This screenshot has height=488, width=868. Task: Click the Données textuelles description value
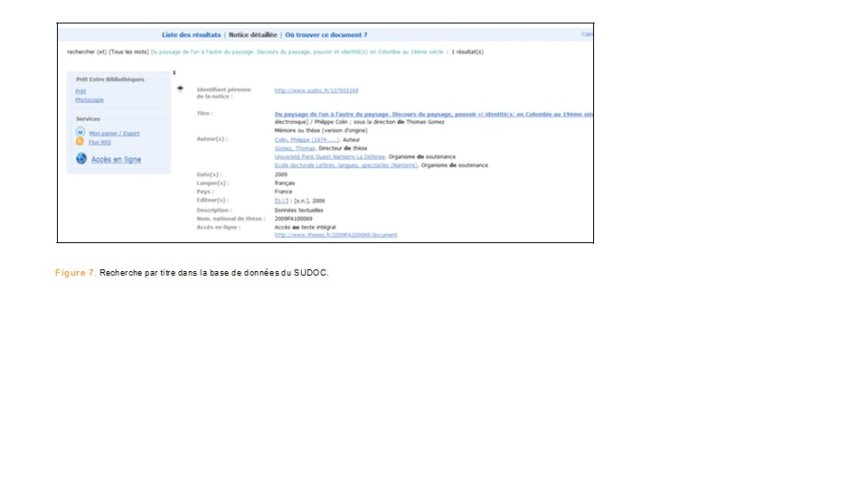(299, 211)
